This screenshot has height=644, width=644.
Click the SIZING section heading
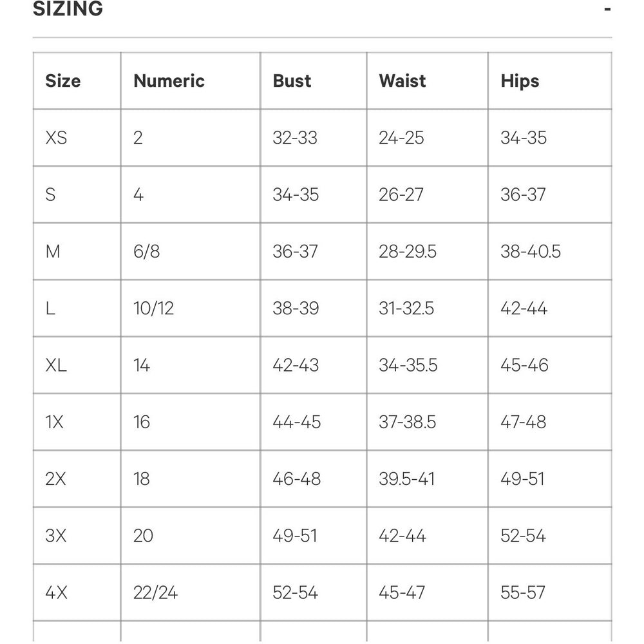pos(68,9)
